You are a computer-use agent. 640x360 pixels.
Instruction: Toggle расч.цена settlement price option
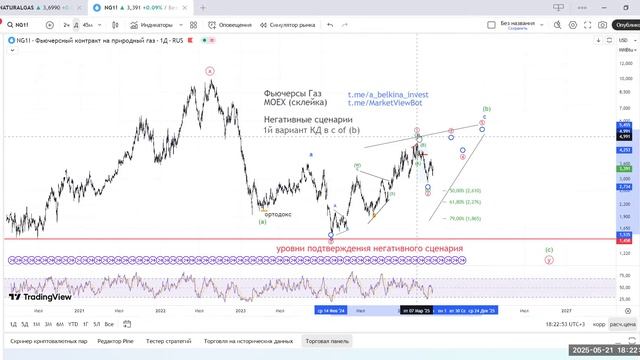pos(623,324)
